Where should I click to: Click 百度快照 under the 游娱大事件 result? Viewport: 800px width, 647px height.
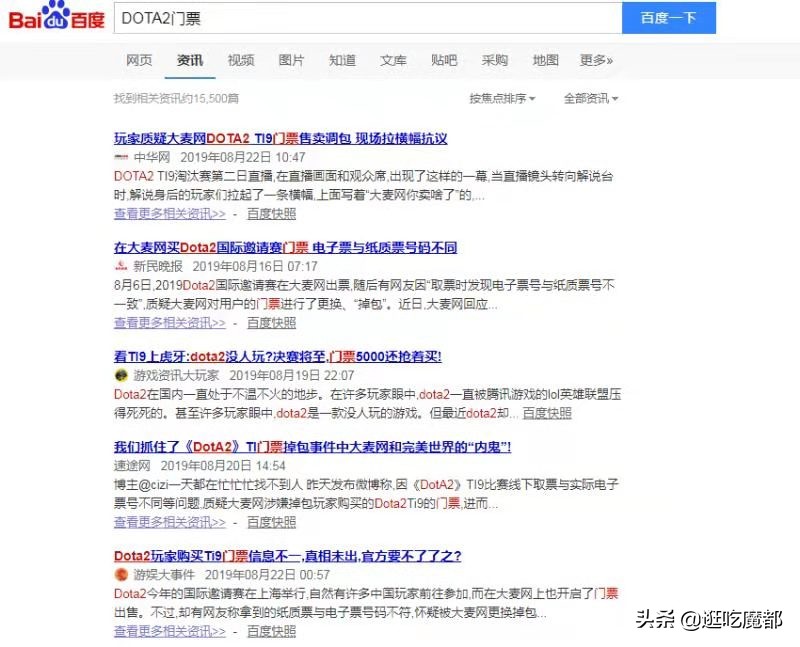tap(271, 631)
